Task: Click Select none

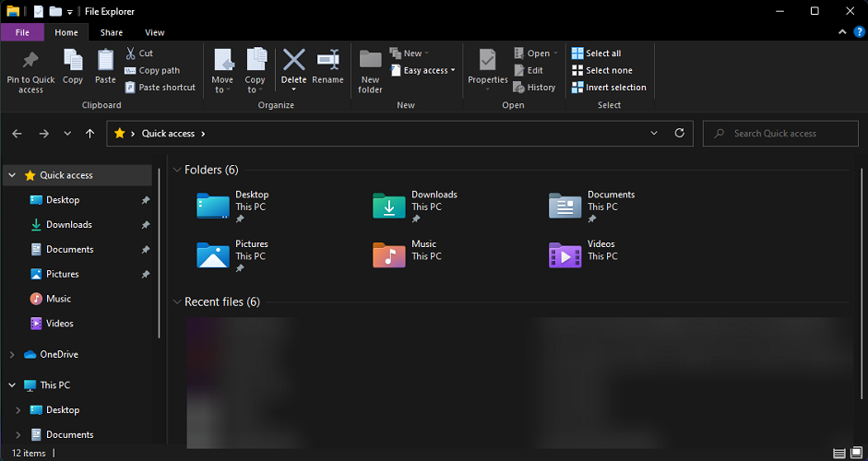Action: point(601,70)
